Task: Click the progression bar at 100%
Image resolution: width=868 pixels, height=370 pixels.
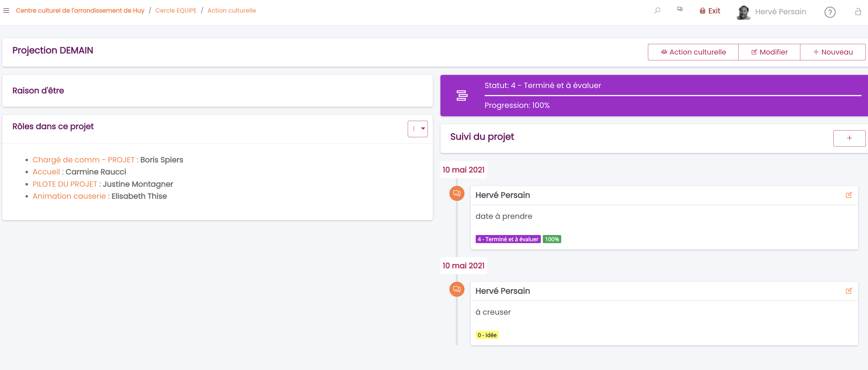Action: 673,96
